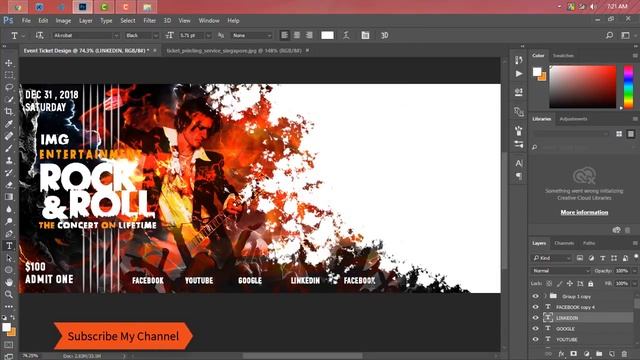Delete layer with the trash icon

pyautogui.click(x=624, y=353)
